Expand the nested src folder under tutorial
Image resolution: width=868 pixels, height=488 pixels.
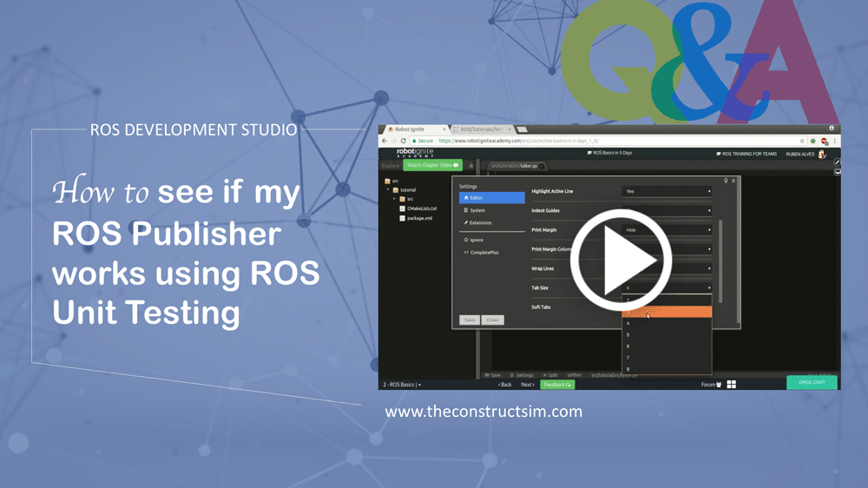pos(395,199)
